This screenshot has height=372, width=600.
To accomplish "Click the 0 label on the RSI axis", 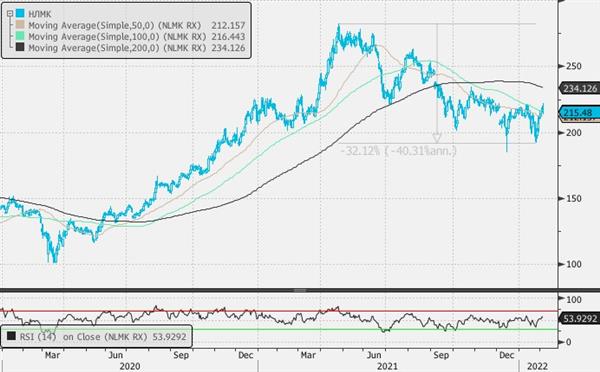I will [568, 342].
